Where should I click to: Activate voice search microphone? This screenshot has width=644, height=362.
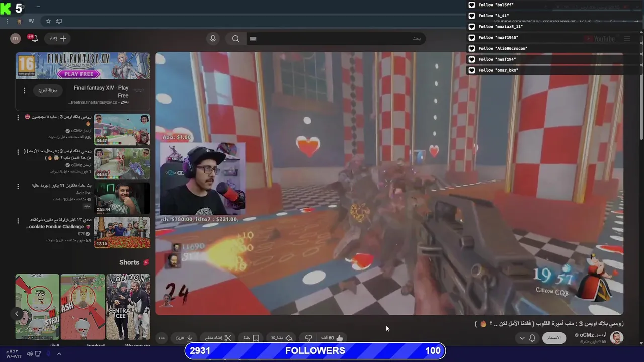point(213,38)
